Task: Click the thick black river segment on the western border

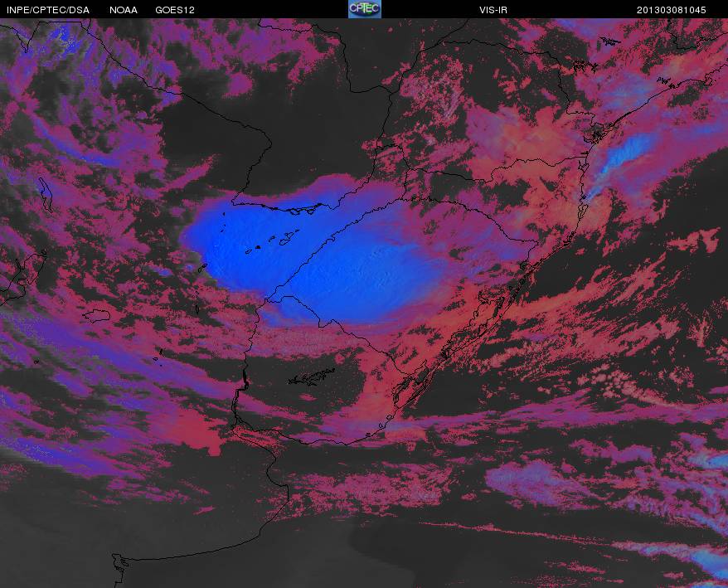Action: click(245, 378)
